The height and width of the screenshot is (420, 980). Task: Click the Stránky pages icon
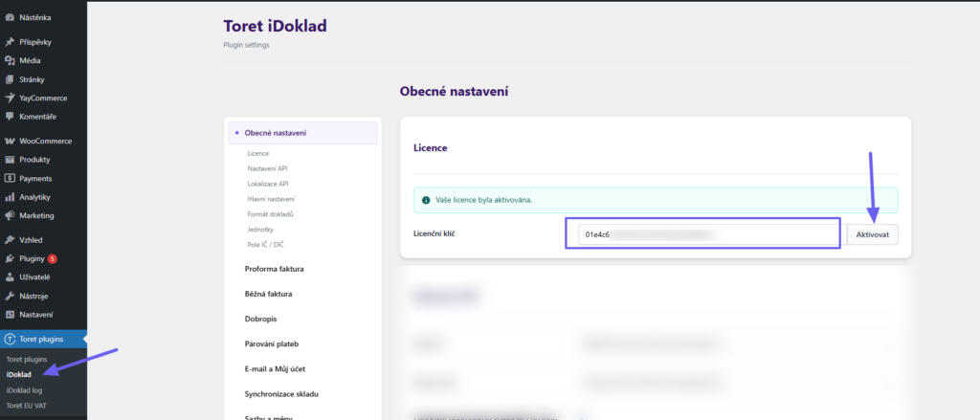coord(10,79)
